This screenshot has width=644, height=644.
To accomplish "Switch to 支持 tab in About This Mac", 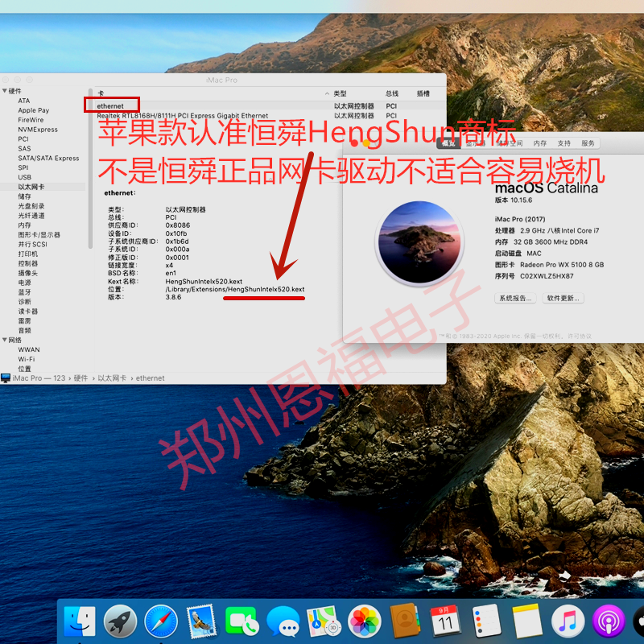I will point(564,143).
